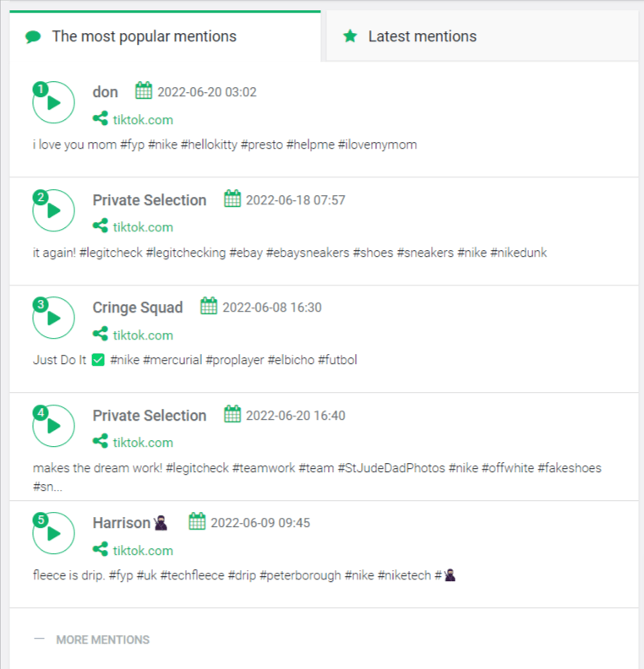Viewport: 644px width, 669px height.
Task: Click the speech bubble icon on popular mentions
Action: click(33, 37)
